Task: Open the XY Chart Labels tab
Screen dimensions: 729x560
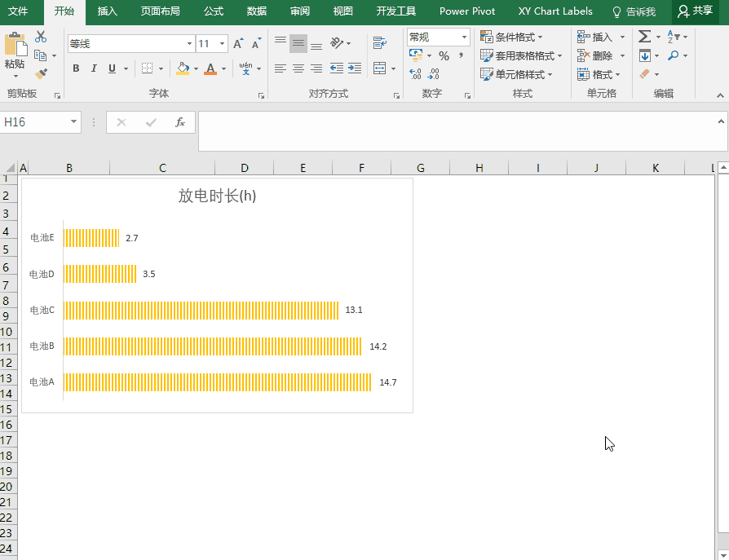Action: coord(555,11)
